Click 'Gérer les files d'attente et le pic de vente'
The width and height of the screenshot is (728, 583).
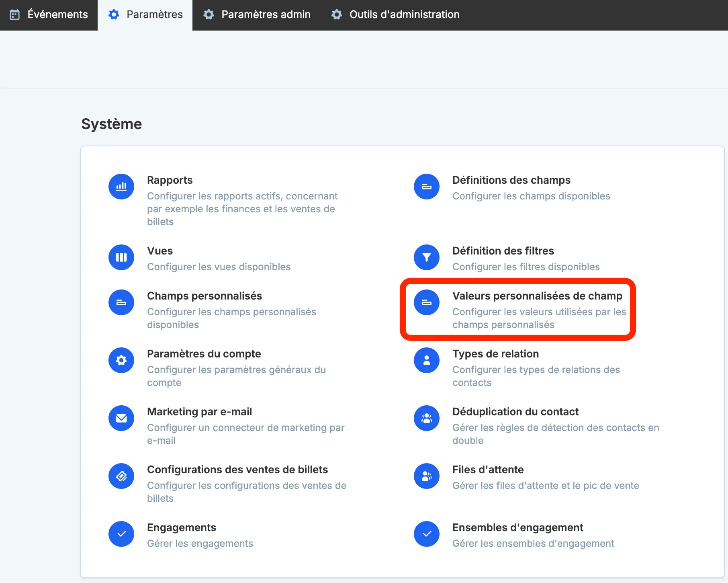tap(546, 486)
